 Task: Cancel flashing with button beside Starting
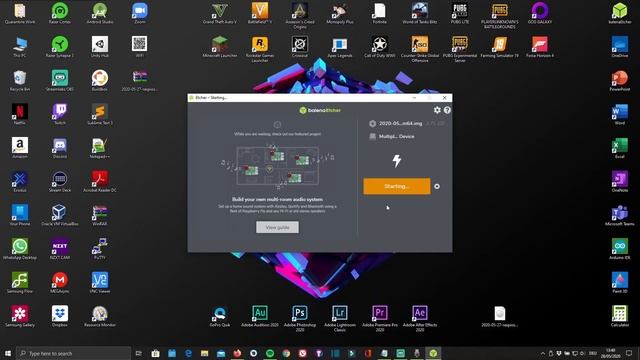pos(437,186)
